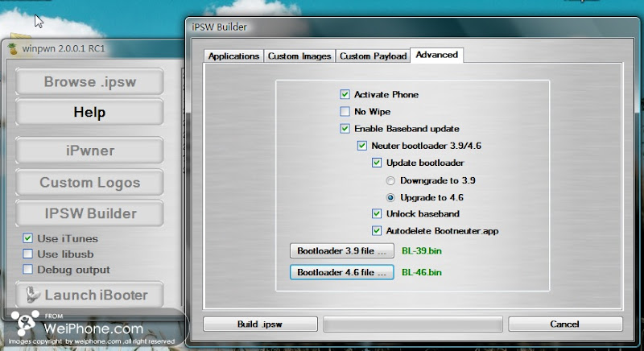Toggle the Use iTunes checkbox

(x=27, y=238)
